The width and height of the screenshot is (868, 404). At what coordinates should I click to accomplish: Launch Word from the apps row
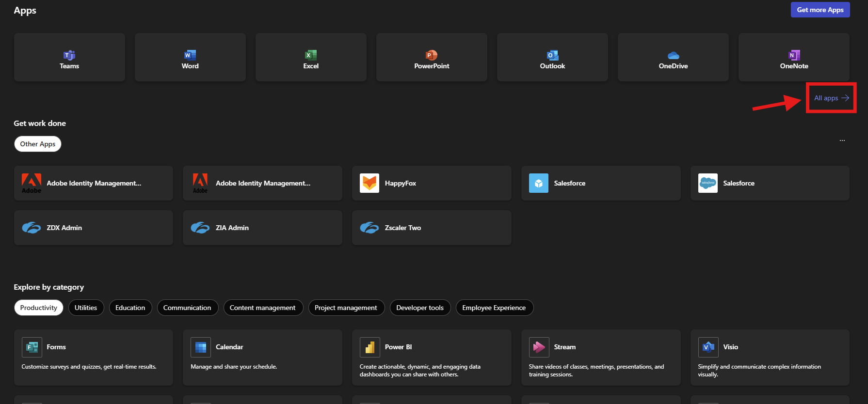click(x=190, y=57)
